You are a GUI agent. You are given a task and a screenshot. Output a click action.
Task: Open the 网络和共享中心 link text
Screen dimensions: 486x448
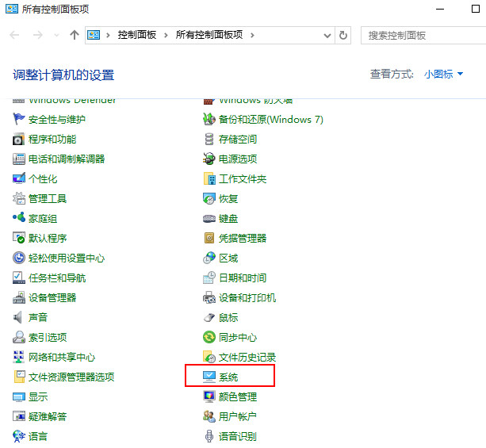[x=62, y=358]
